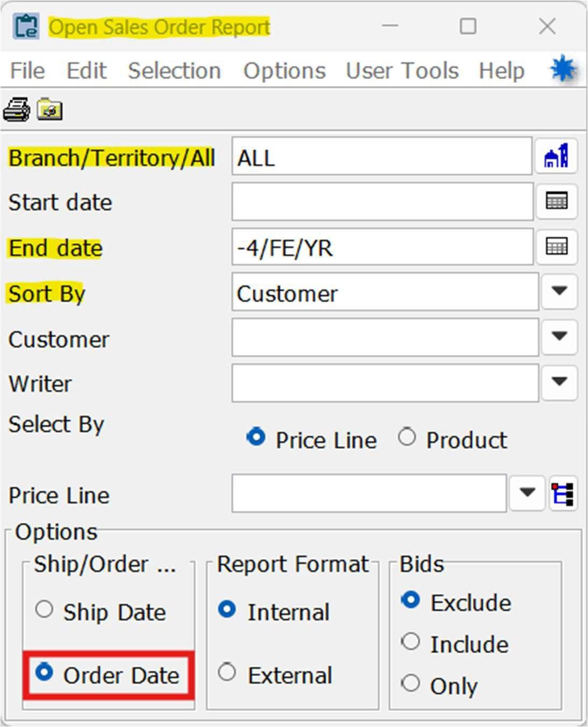Click the Branch/Territory/All text field
588x727 pixels.
[x=382, y=156]
